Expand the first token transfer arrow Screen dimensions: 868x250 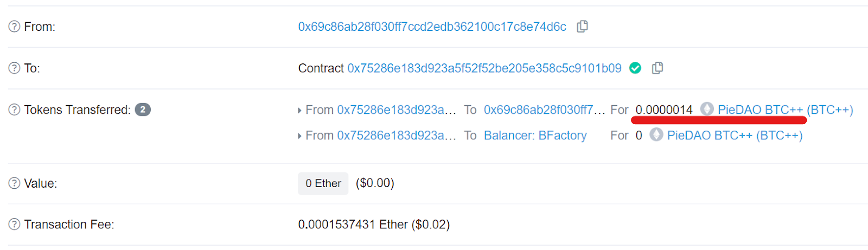pyautogui.click(x=299, y=111)
